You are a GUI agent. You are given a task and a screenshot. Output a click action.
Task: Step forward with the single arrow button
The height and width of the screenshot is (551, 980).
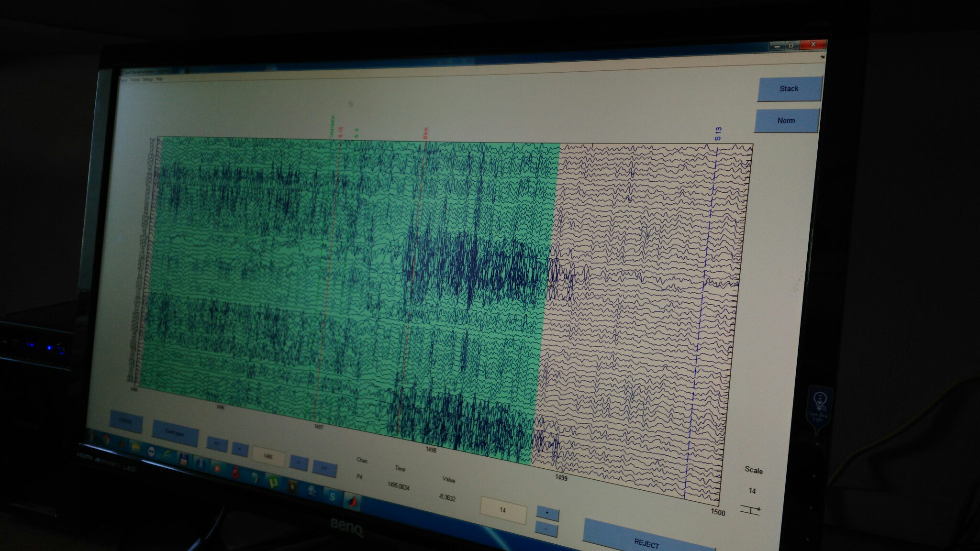tap(299, 463)
